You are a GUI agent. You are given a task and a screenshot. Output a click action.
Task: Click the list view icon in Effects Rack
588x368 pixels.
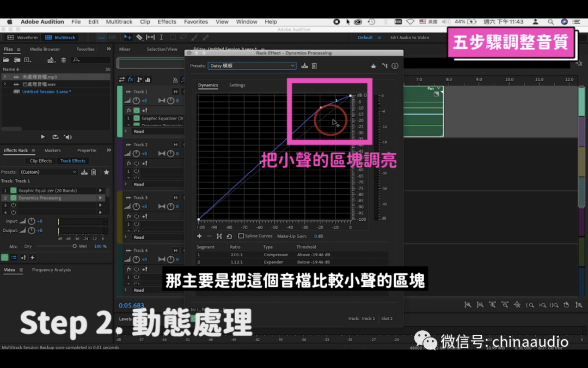pyautogui.click(x=14, y=257)
